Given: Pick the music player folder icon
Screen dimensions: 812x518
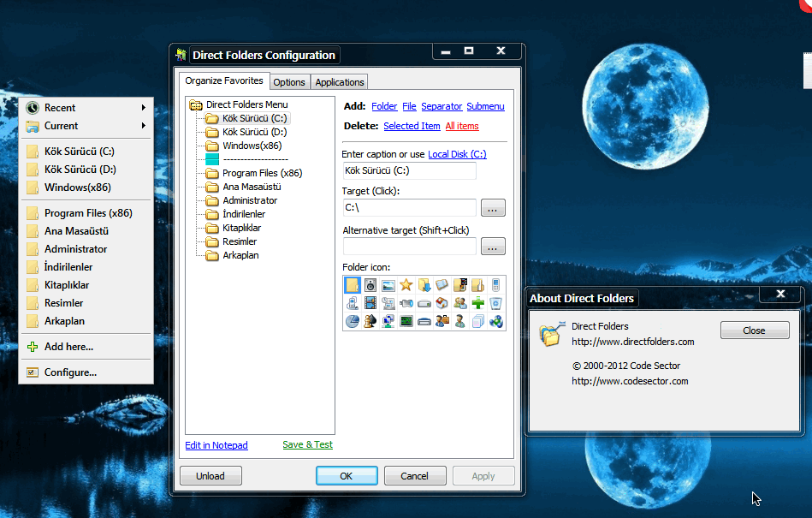Looking at the screenshot, I should [x=353, y=303].
